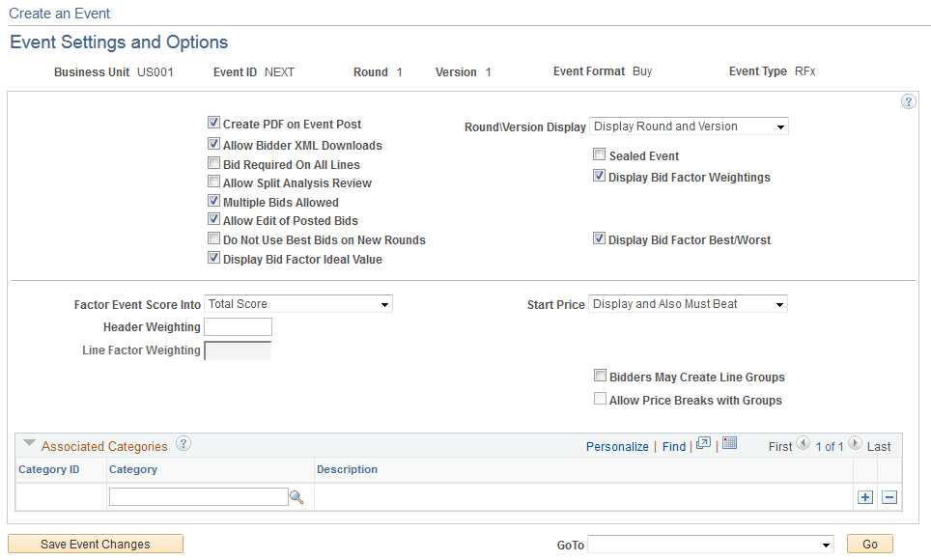Viewport: 931px width, 560px height.
Task: Click Line Factor Weighting field
Action: tap(239, 350)
